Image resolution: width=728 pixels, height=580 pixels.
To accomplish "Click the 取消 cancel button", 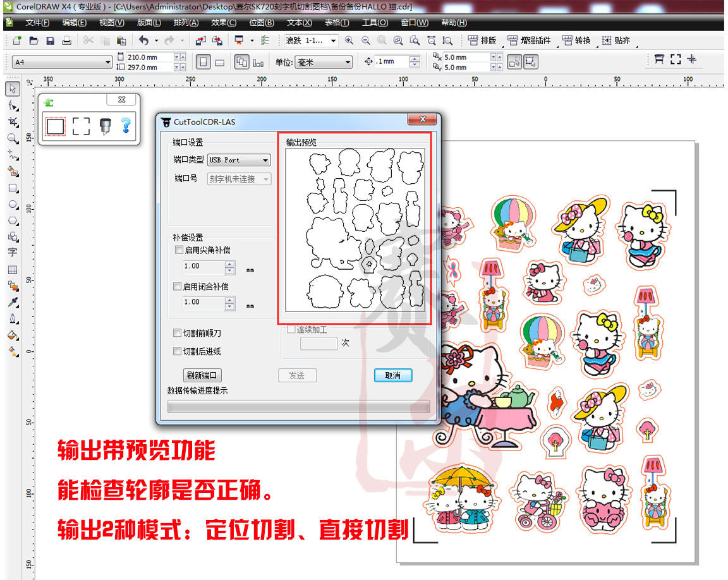I will (393, 375).
